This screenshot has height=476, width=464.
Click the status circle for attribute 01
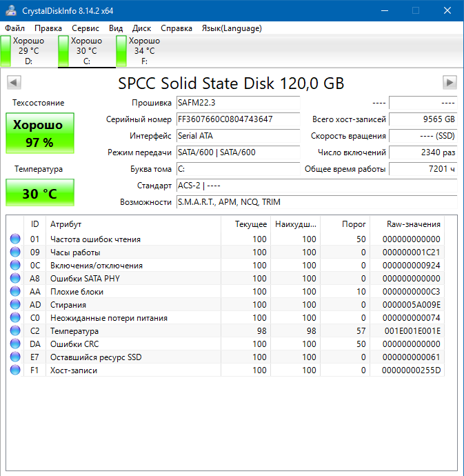[x=15, y=239]
